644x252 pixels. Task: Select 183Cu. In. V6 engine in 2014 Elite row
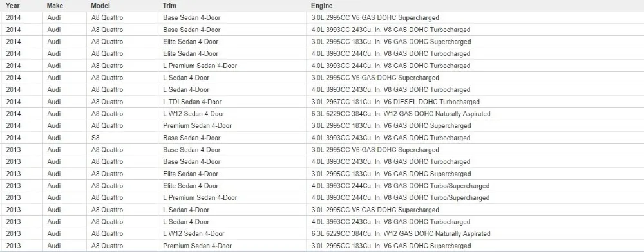(391, 42)
